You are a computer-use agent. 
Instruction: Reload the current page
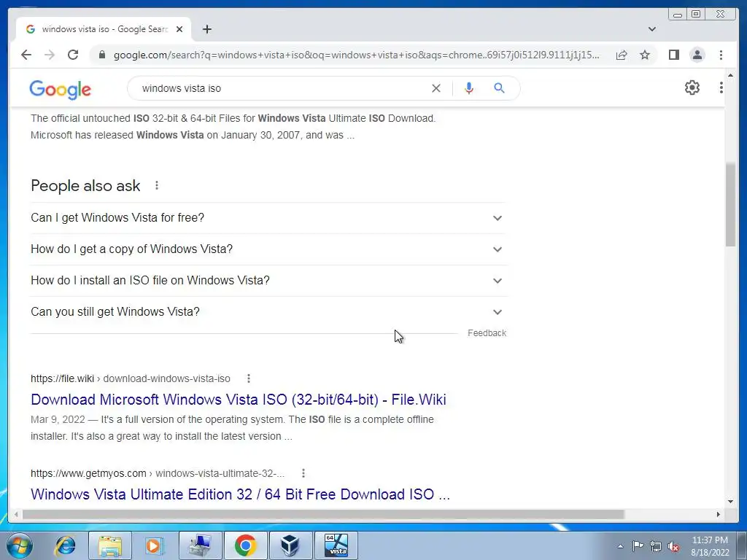coord(73,55)
